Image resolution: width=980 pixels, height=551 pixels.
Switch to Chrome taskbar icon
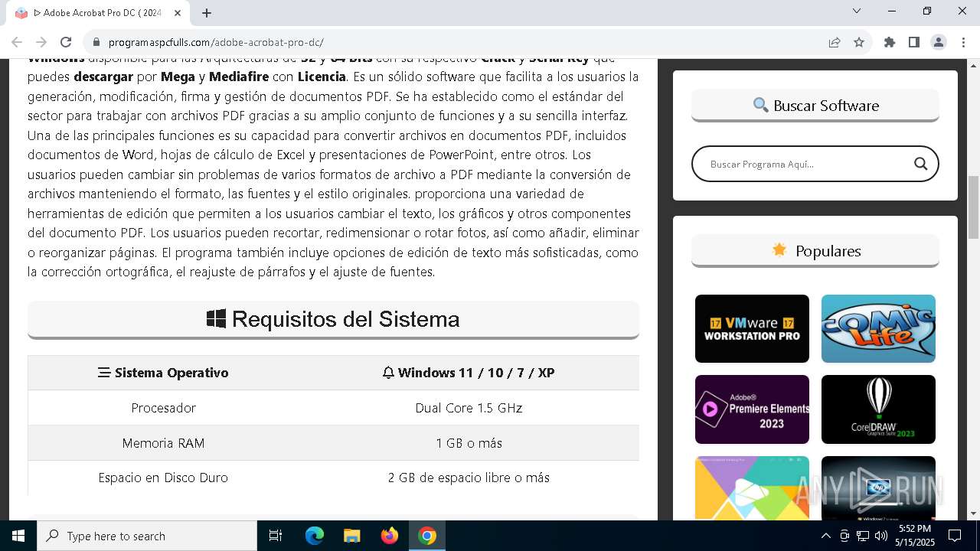(x=427, y=536)
